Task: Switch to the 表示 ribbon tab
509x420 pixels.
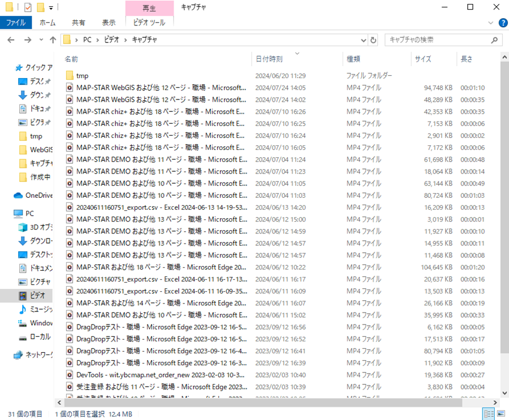Action: pos(109,23)
